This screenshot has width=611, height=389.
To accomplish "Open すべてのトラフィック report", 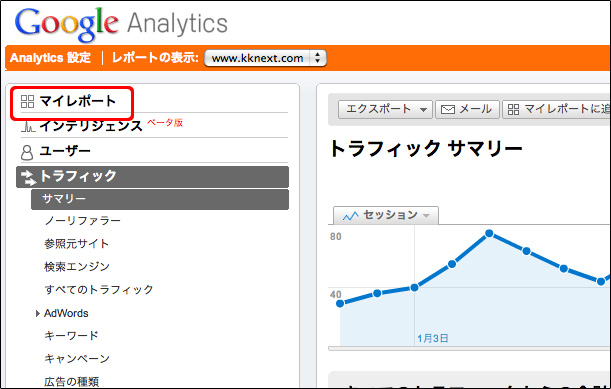I will [99, 290].
